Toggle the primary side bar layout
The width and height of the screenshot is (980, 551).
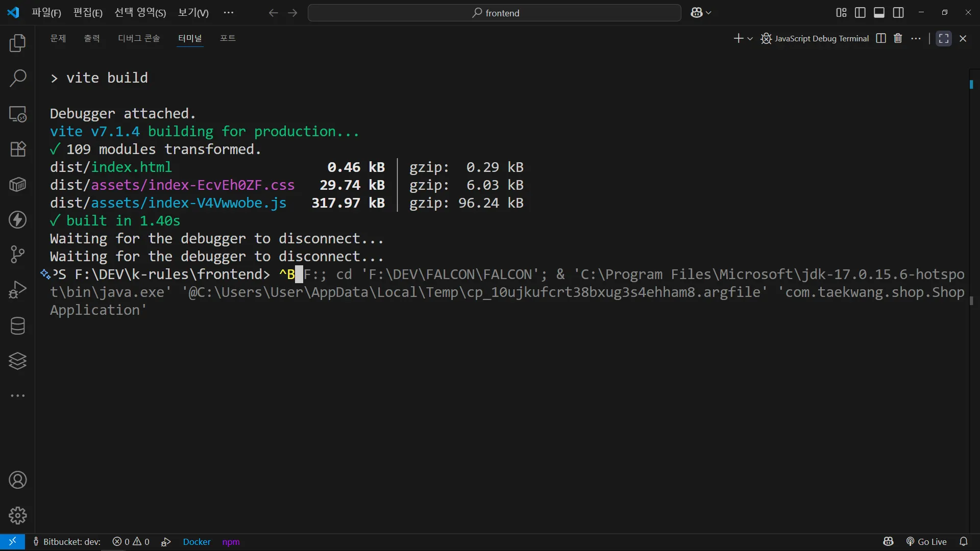(860, 13)
